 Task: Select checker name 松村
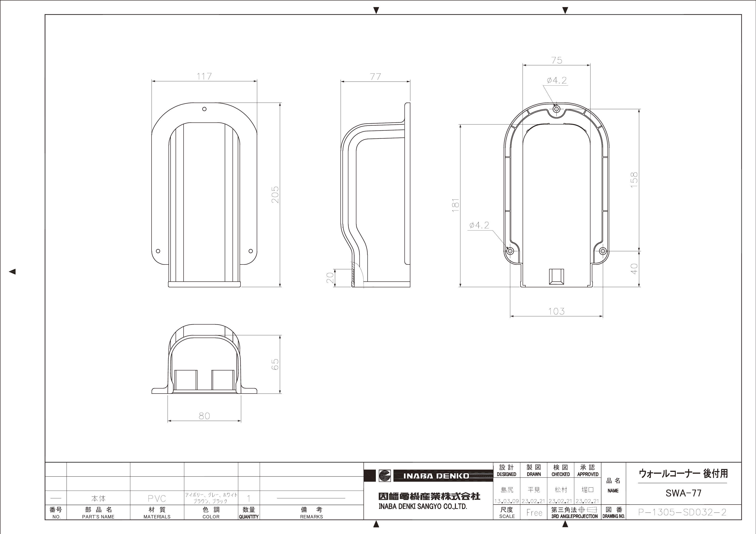(561, 490)
